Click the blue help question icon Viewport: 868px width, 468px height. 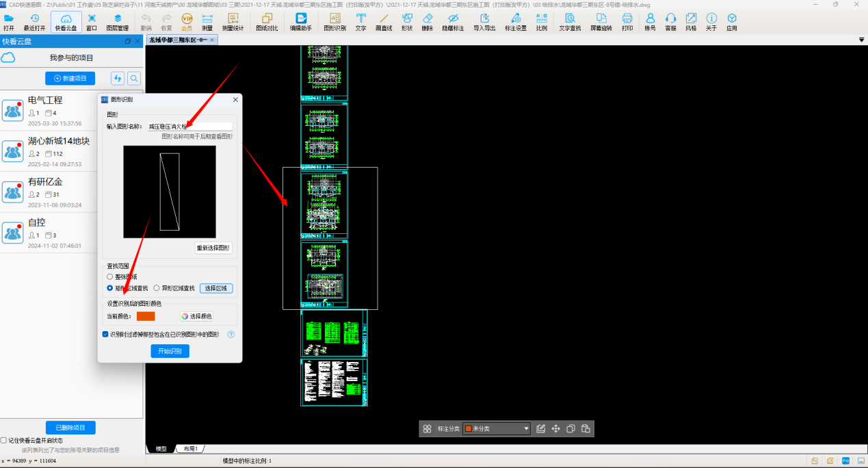tap(231, 335)
